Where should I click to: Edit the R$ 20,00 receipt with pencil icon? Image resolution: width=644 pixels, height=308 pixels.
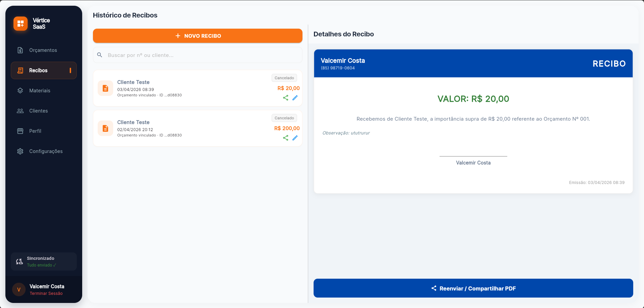click(x=295, y=98)
